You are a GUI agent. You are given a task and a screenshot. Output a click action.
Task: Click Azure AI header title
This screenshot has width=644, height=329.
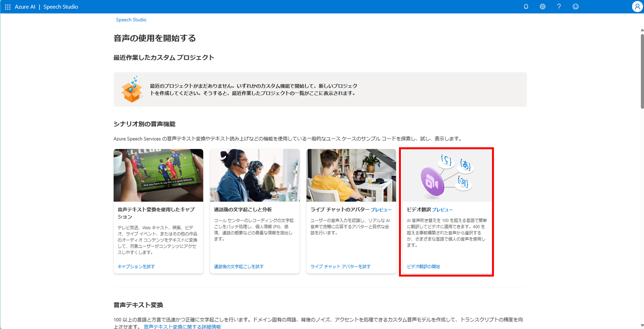[25, 7]
